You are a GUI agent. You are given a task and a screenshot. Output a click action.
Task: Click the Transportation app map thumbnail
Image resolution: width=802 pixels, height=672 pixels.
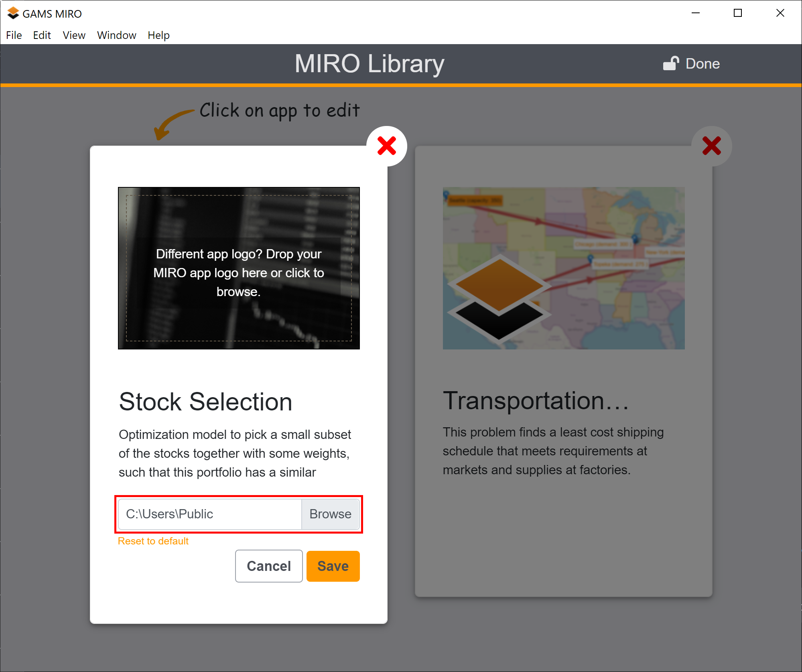pyautogui.click(x=564, y=268)
